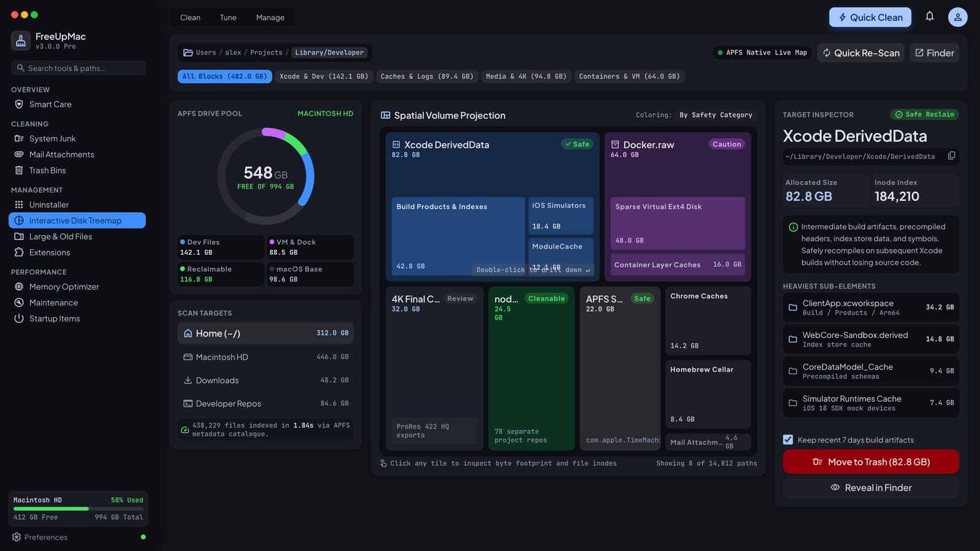Go to Trash Bins

[77, 170]
